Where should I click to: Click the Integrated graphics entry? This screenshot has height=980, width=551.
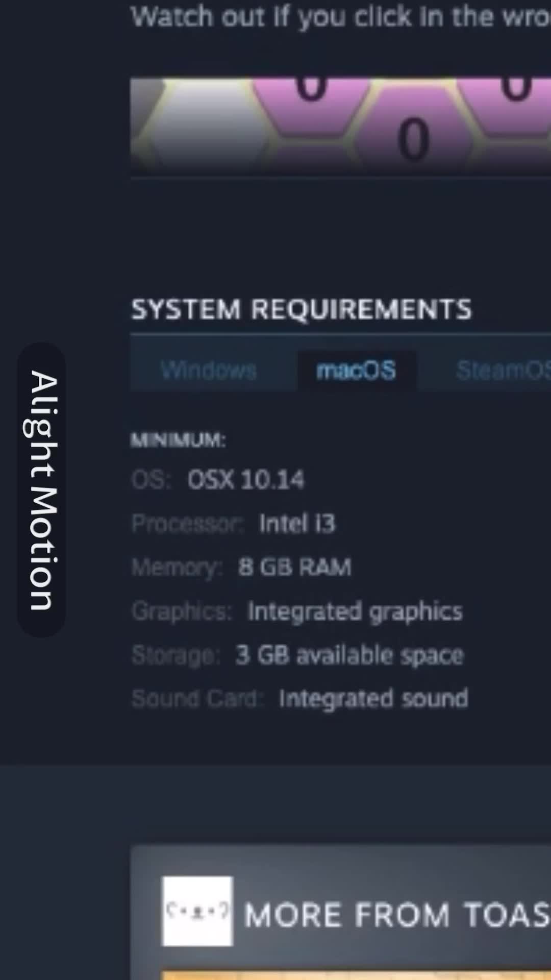pyautogui.click(x=355, y=611)
